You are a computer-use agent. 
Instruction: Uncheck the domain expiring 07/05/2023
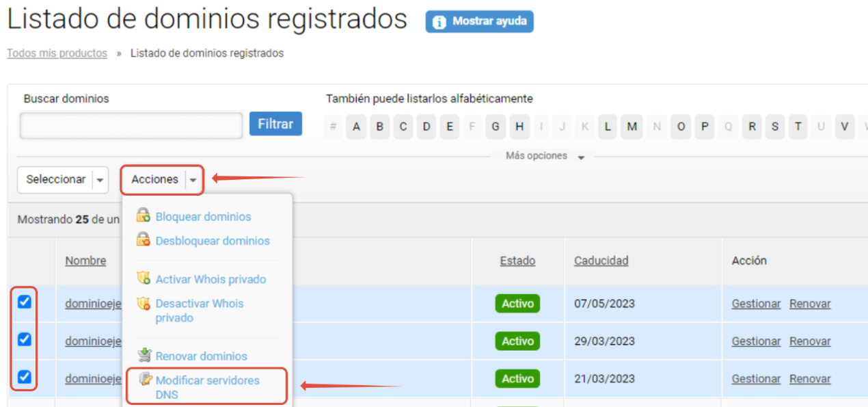click(24, 302)
